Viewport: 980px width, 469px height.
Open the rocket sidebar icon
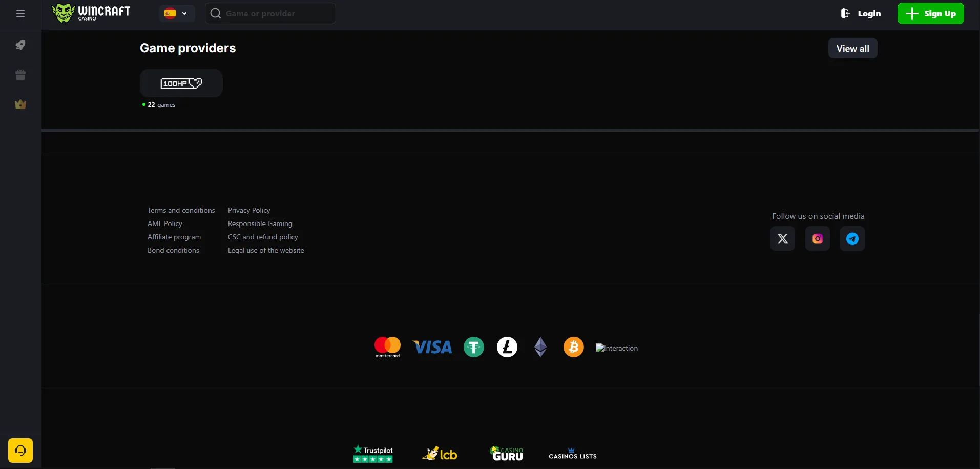click(20, 45)
